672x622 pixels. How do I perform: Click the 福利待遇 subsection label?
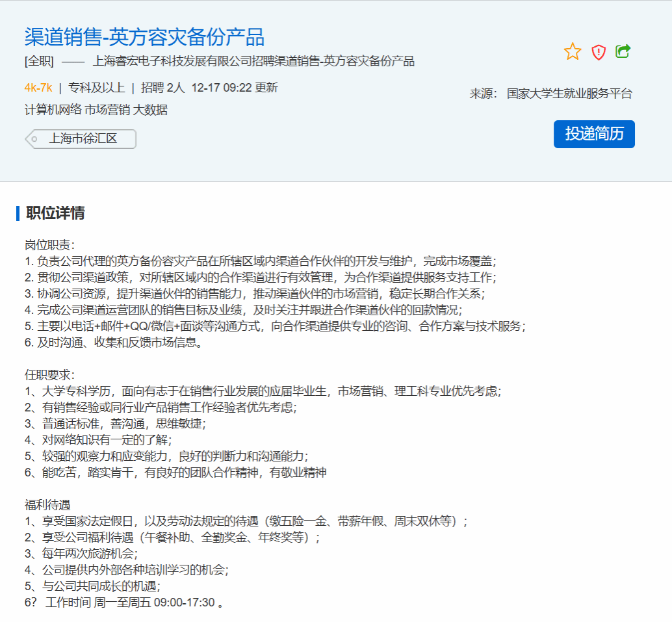tap(47, 505)
